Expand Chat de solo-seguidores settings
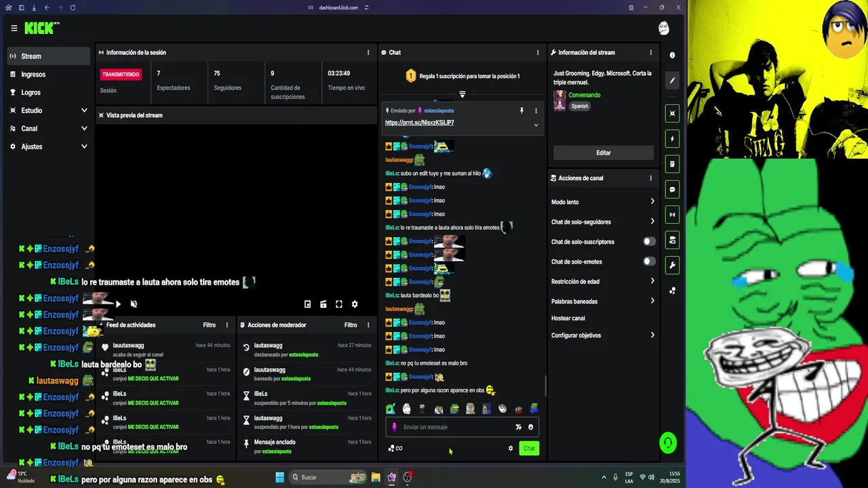Screen dimensions: 868x488 [x=603, y=222]
